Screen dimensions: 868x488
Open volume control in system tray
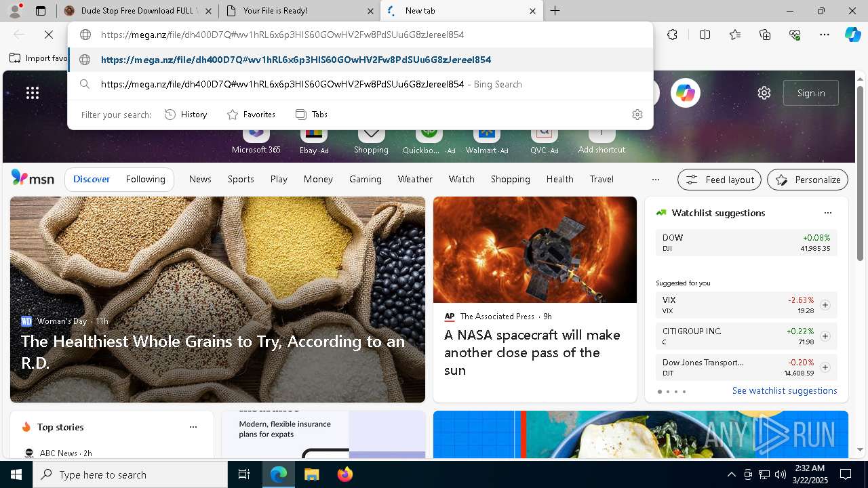pyautogui.click(x=780, y=474)
